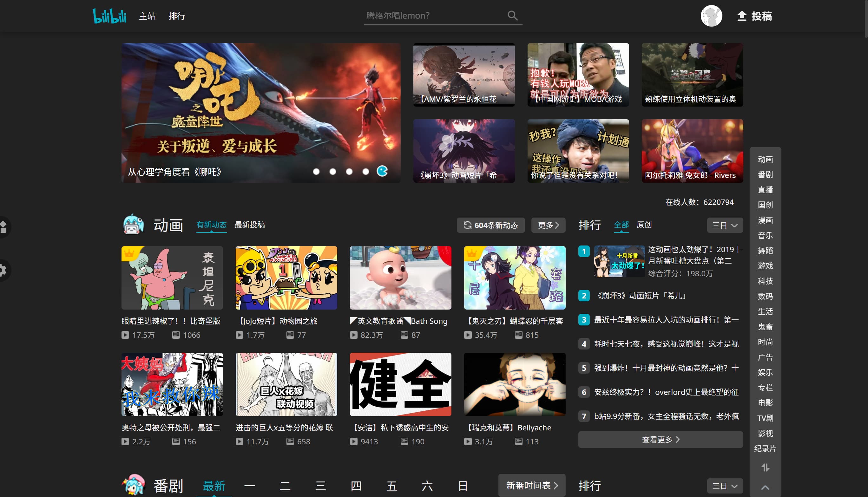Click the sort arrows icon in sidebar
This screenshot has height=497, width=868.
coord(765,467)
